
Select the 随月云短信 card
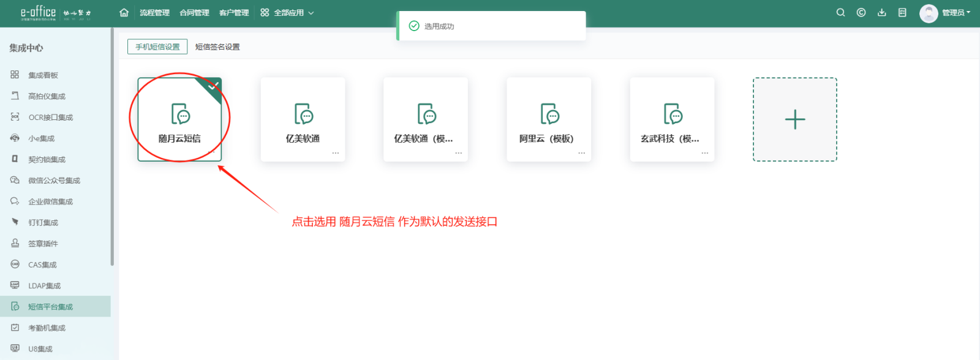click(x=179, y=119)
